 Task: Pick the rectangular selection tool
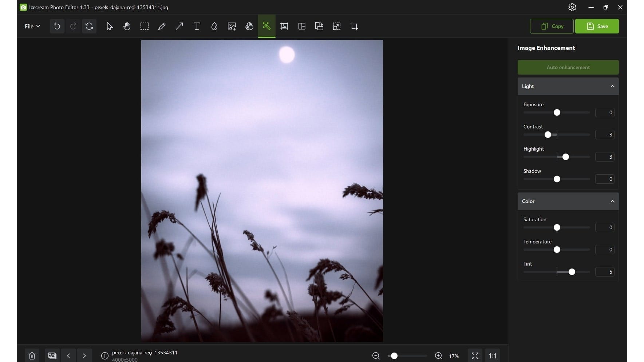pos(144,26)
